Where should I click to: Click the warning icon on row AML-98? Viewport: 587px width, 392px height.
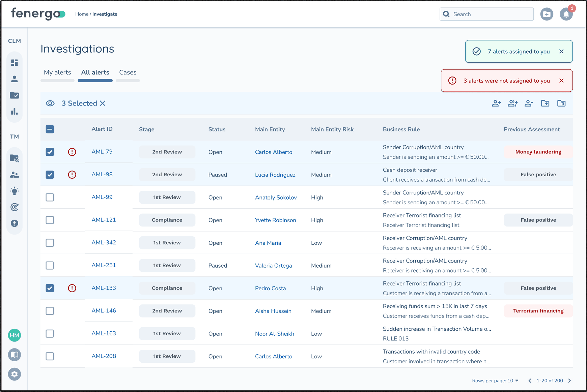point(72,175)
